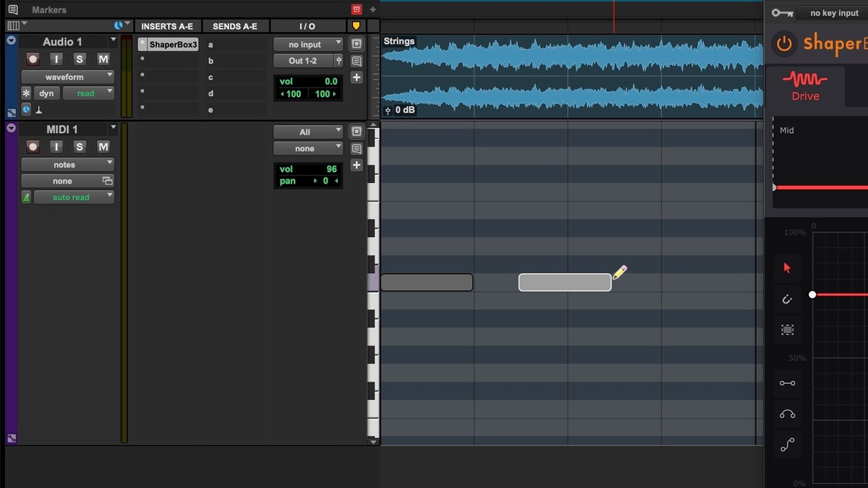Record-enable the Audio 1 track
The width and height of the screenshot is (868, 488).
click(x=33, y=59)
